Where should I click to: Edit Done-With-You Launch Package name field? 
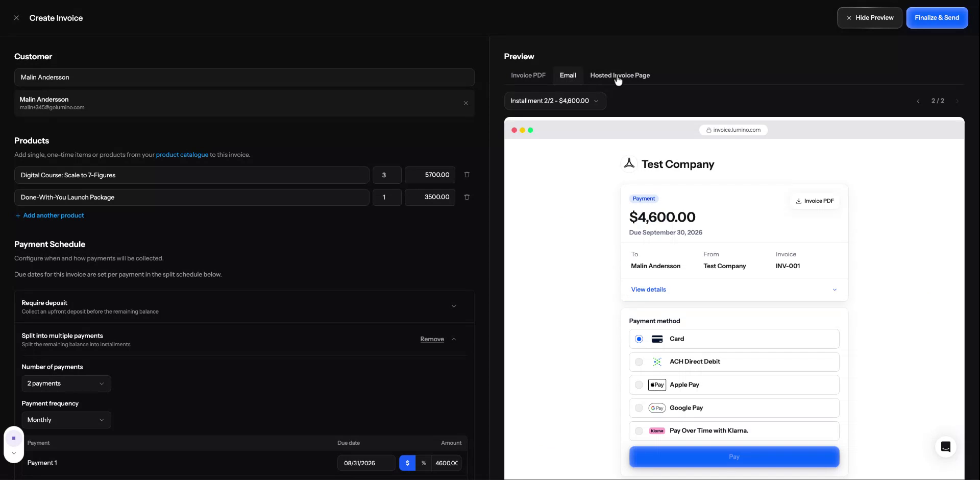(x=191, y=197)
